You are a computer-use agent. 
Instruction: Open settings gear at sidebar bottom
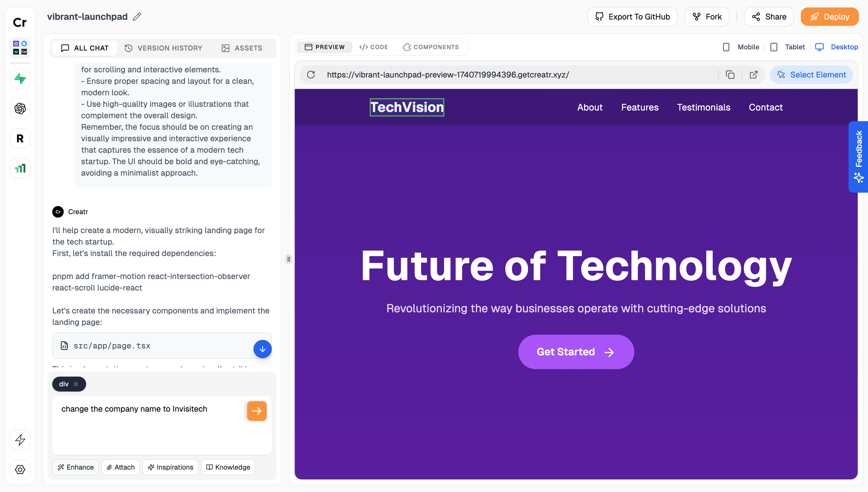pyautogui.click(x=20, y=469)
